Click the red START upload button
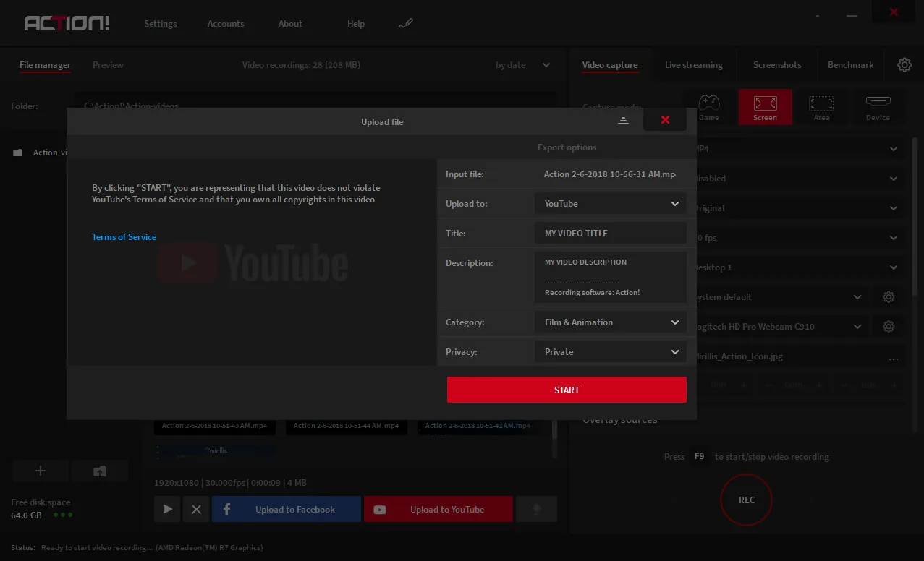Image resolution: width=924 pixels, height=561 pixels. (567, 390)
